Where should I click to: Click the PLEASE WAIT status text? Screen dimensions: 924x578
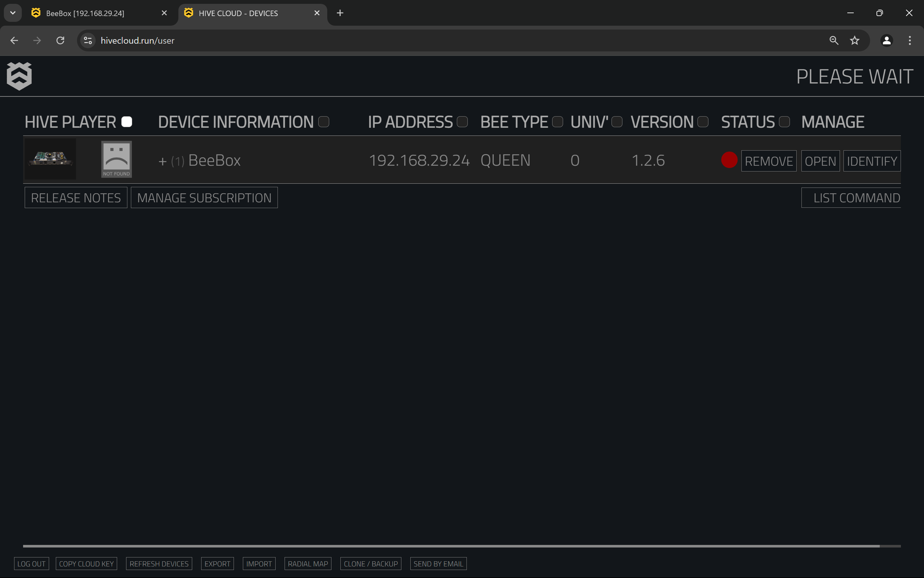click(x=854, y=76)
